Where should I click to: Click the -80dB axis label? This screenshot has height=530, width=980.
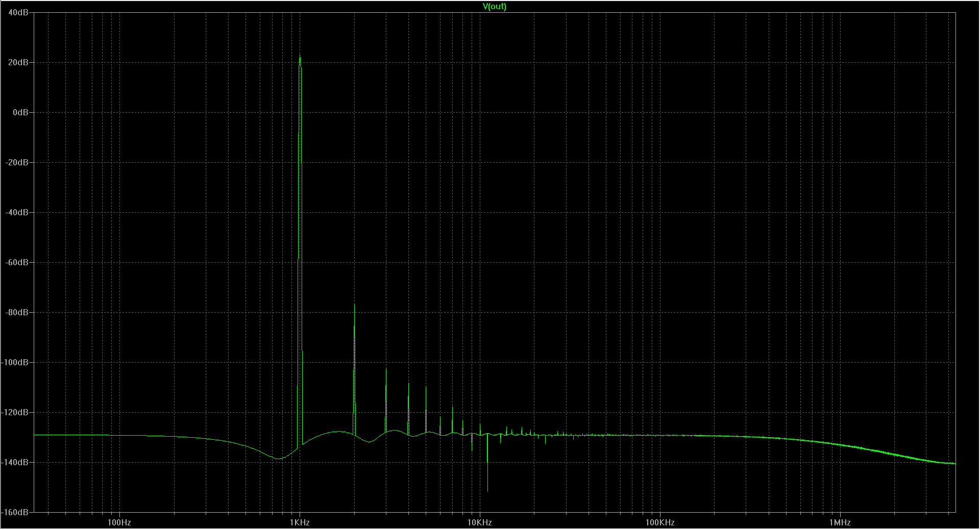click(17, 312)
